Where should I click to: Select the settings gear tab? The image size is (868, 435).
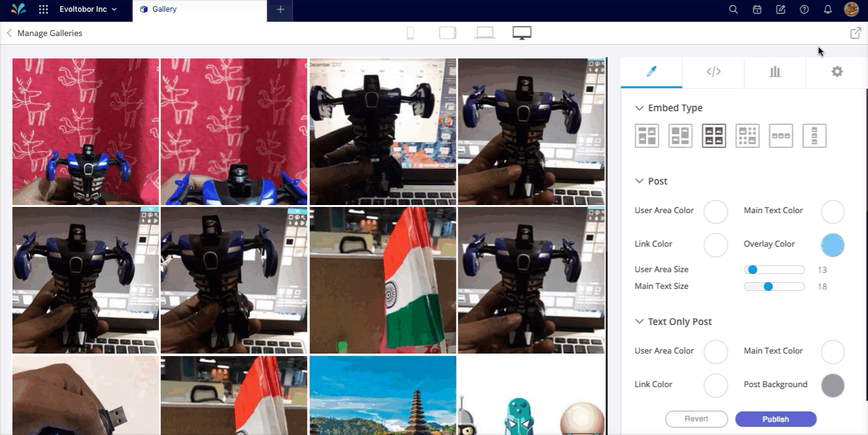837,72
